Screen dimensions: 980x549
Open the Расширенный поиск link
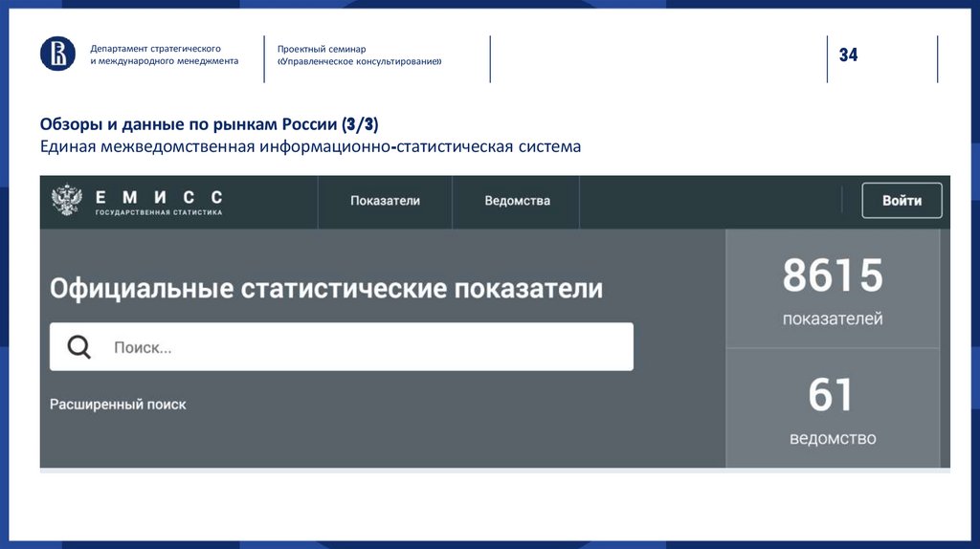[x=118, y=405]
